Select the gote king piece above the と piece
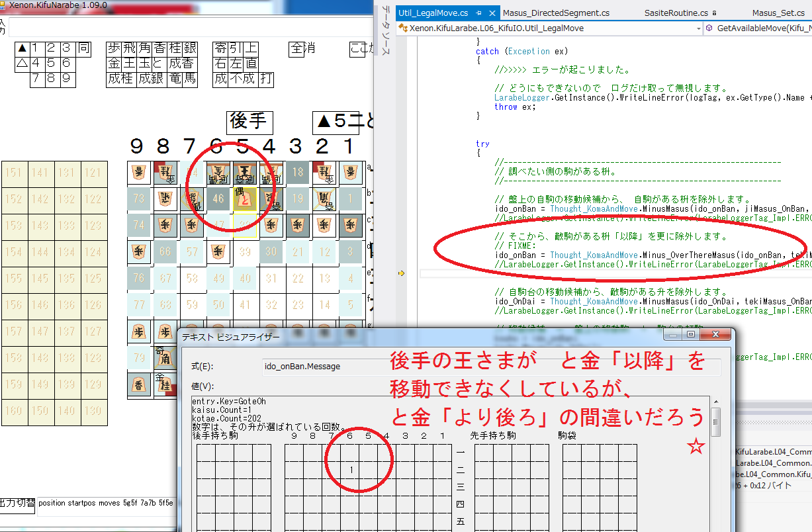Viewport: 812px width, 532px height. tap(244, 173)
